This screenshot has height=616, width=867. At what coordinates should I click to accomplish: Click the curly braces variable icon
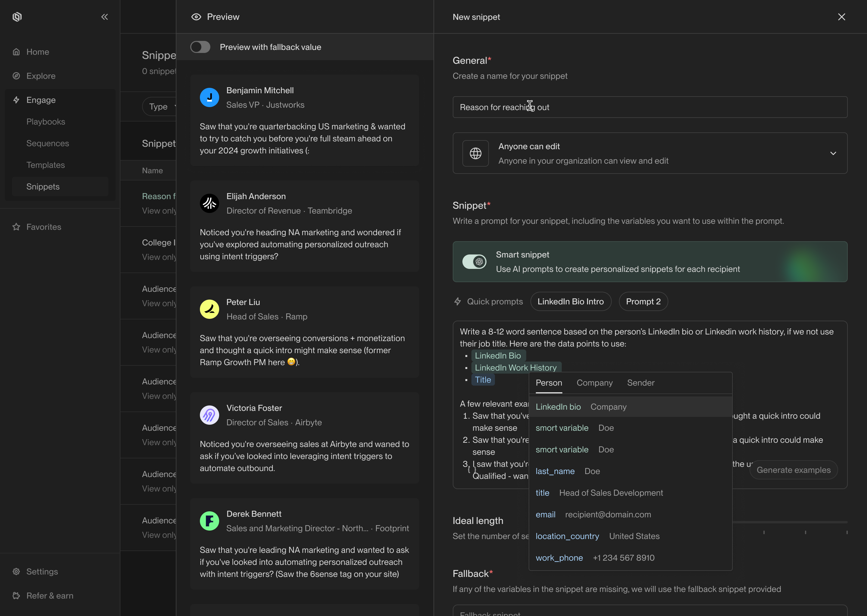tap(472, 469)
